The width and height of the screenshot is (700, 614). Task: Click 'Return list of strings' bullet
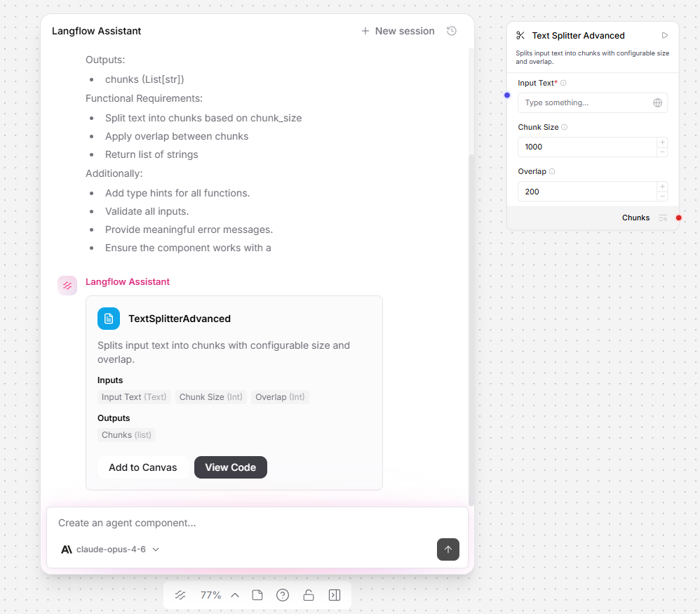point(152,154)
